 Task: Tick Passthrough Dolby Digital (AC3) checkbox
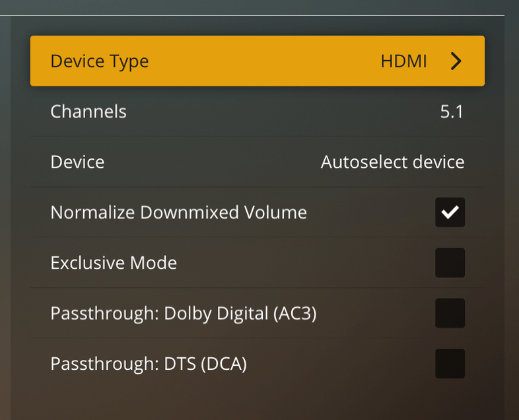click(450, 313)
